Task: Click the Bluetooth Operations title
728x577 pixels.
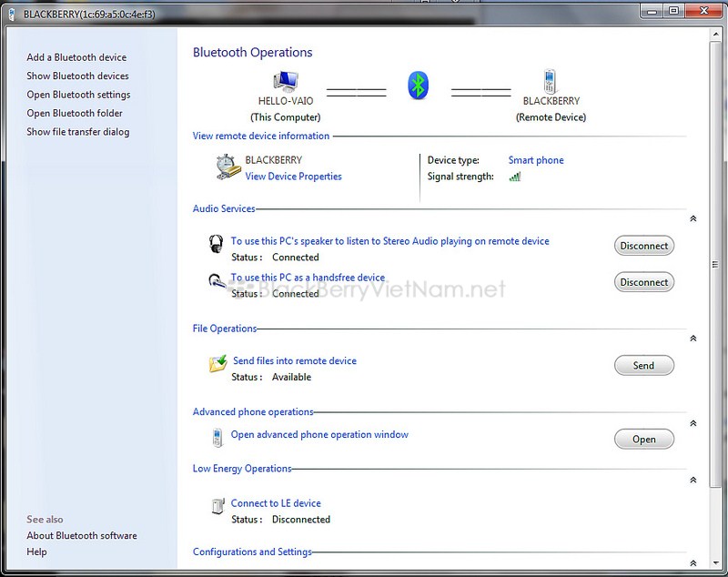Action: pyautogui.click(x=253, y=52)
